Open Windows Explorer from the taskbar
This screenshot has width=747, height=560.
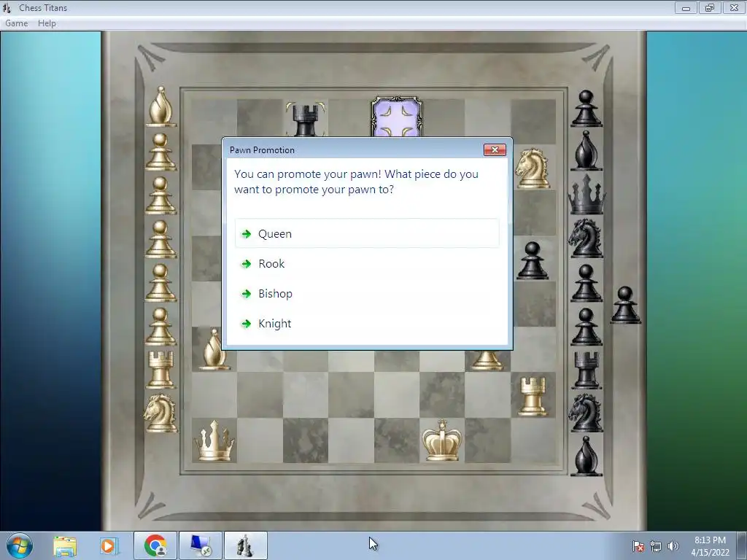[x=65, y=545]
